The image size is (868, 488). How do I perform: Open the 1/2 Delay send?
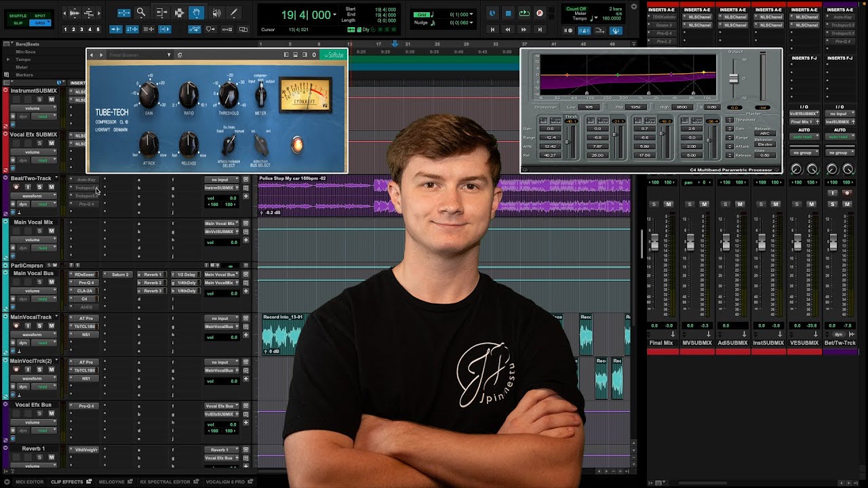coord(186,274)
